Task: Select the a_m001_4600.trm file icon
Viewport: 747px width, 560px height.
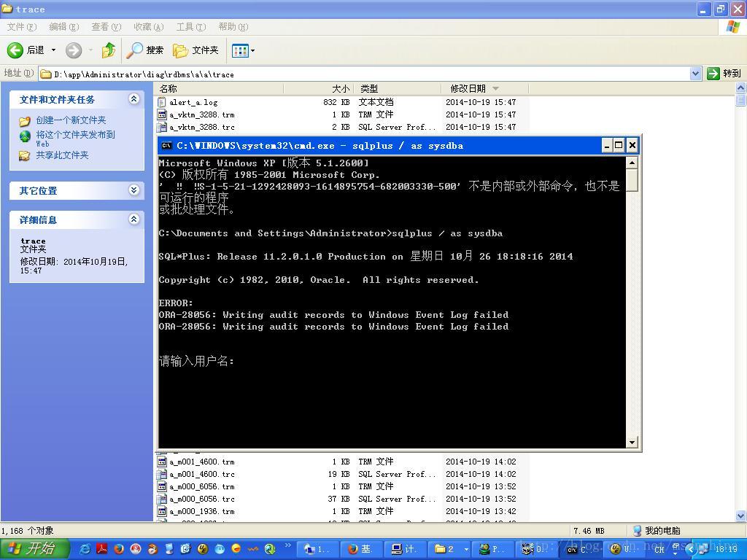Action: click(x=161, y=462)
